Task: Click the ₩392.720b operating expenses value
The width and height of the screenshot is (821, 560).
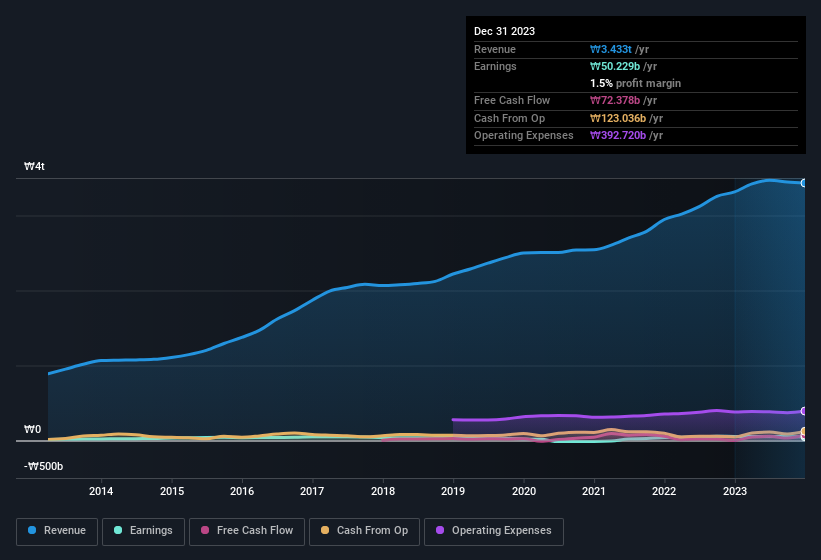Action: click(x=618, y=135)
